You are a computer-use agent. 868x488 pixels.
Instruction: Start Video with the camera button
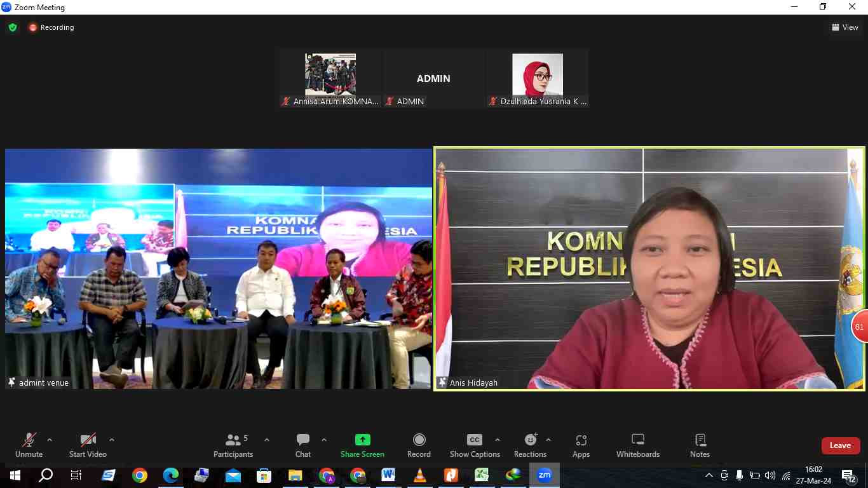click(88, 445)
